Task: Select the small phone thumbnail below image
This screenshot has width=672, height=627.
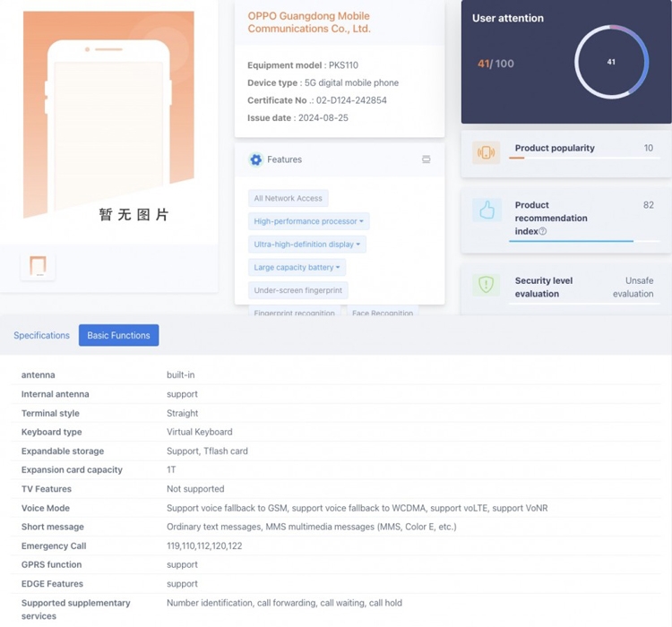Action: (x=38, y=266)
